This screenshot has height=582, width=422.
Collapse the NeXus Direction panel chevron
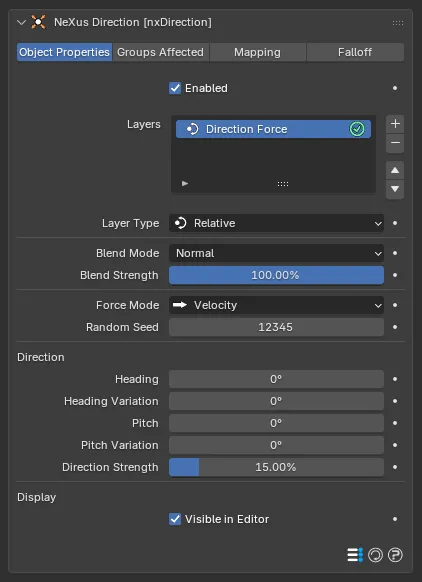[22, 23]
